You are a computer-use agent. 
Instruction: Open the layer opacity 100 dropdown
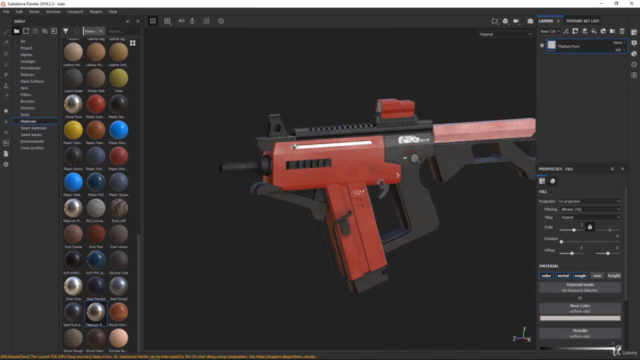(620, 50)
